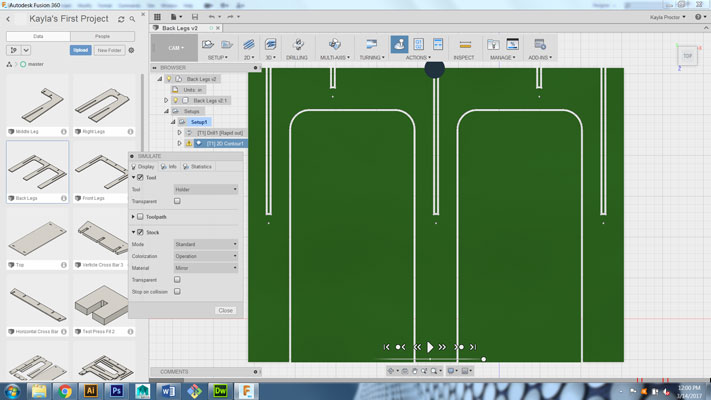
Task: Click the 3D milling strategies icon
Action: [x=271, y=44]
